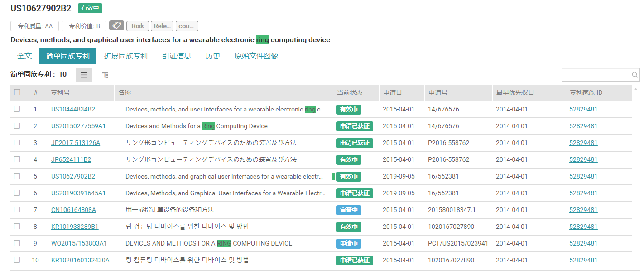The image size is (644, 275).
Task: Toggle the select-all checkbox in table header
Action: (17, 92)
